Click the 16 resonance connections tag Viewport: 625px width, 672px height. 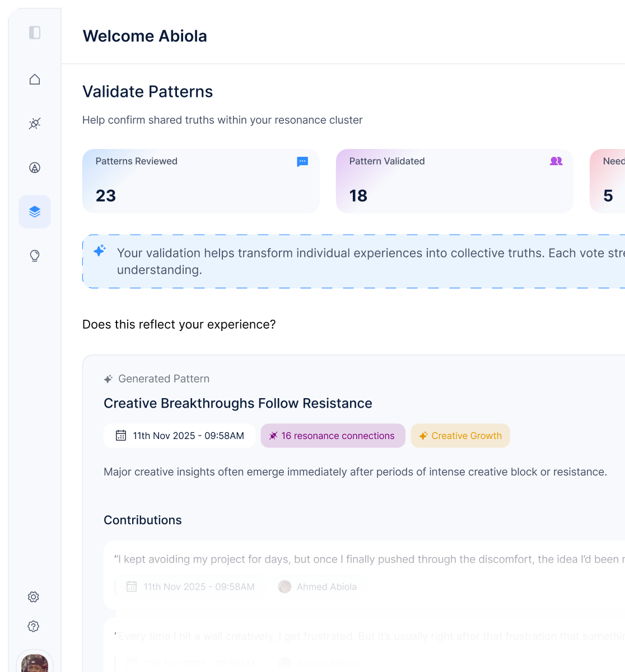pos(333,436)
